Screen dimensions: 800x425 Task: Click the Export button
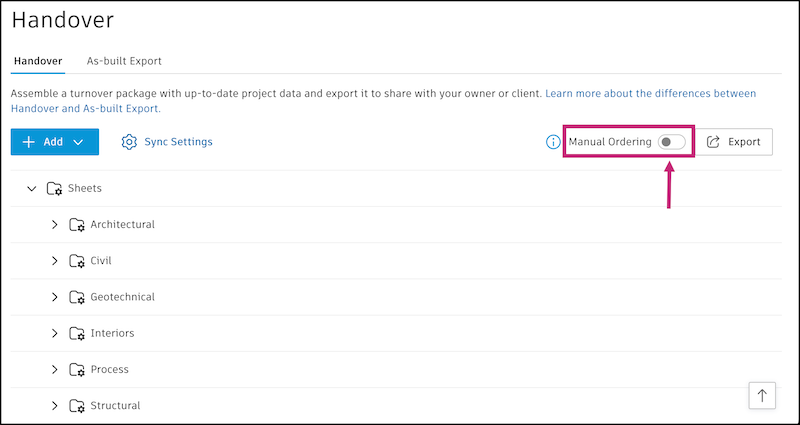tap(734, 142)
